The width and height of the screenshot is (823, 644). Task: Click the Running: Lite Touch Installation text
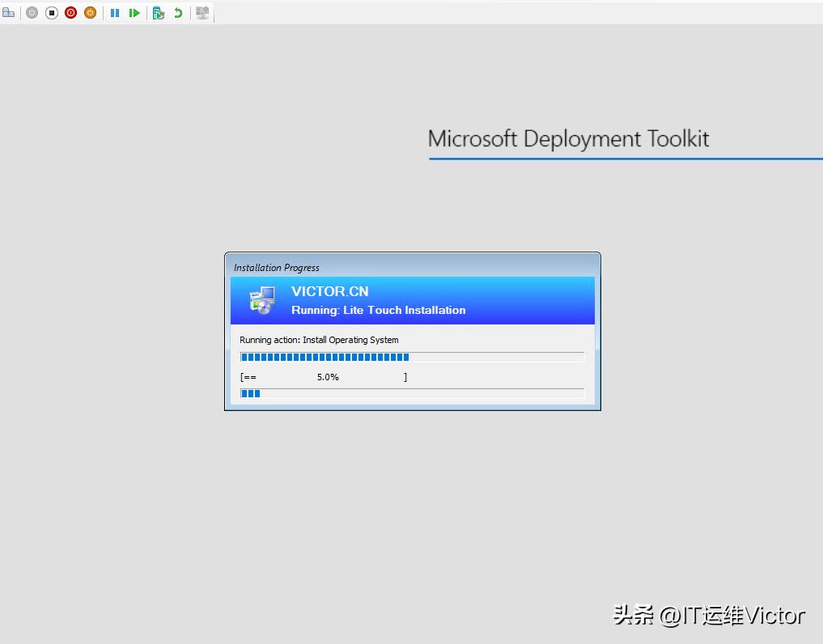(x=378, y=310)
